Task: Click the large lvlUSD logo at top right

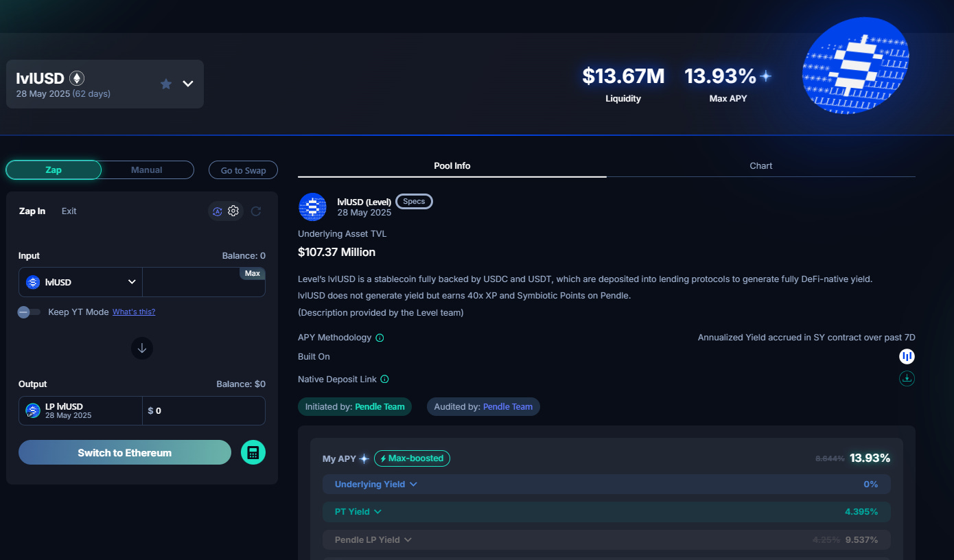Action: tap(856, 65)
